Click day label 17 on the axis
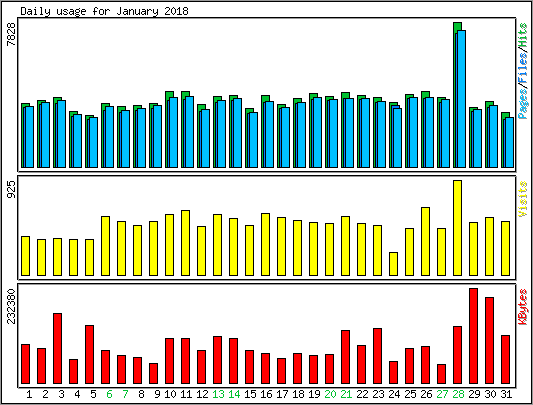This screenshot has width=533, height=405. (x=282, y=394)
